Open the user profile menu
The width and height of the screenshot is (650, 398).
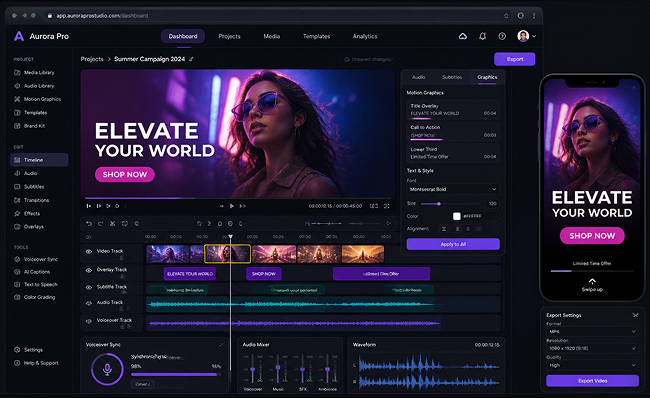(526, 36)
